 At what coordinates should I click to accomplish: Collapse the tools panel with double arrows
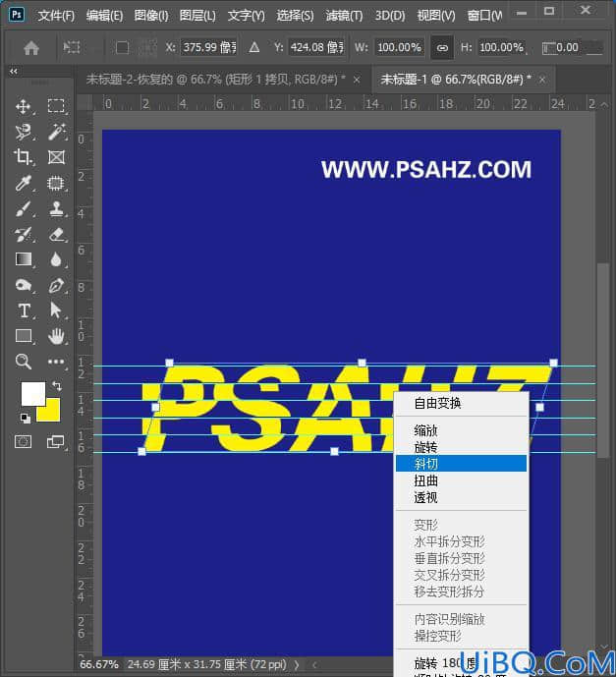click(x=14, y=72)
